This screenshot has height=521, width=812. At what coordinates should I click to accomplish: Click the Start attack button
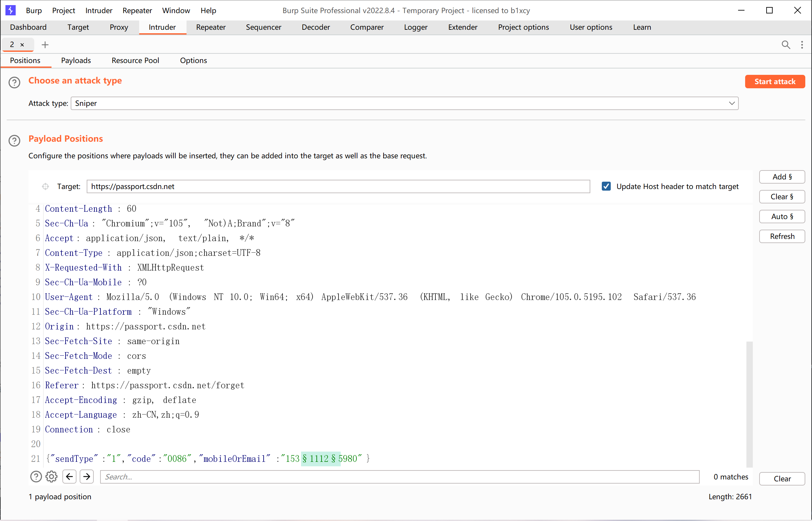click(775, 82)
